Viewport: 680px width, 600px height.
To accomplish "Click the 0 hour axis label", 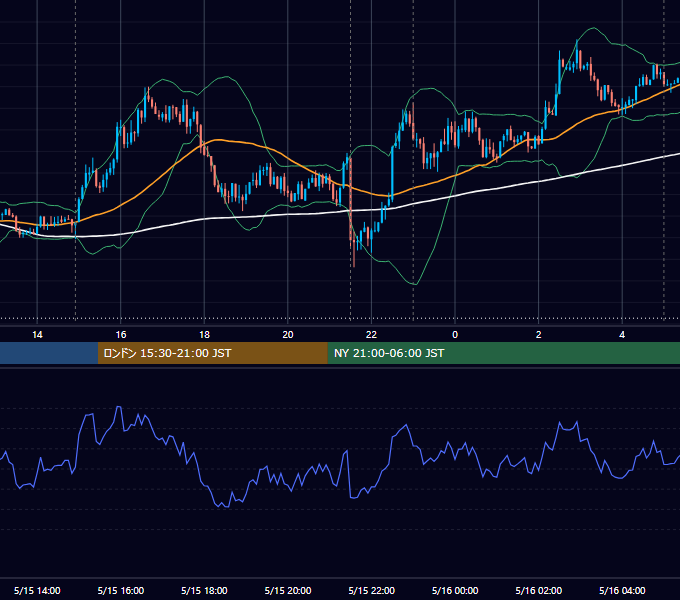I will 455,335.
